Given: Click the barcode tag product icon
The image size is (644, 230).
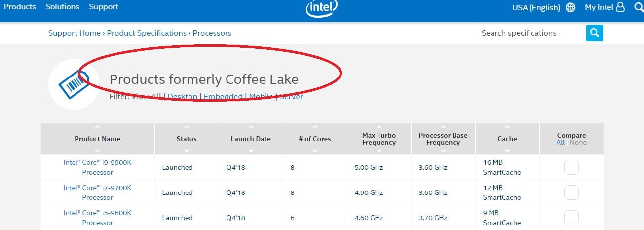Looking at the screenshot, I should (x=73, y=84).
